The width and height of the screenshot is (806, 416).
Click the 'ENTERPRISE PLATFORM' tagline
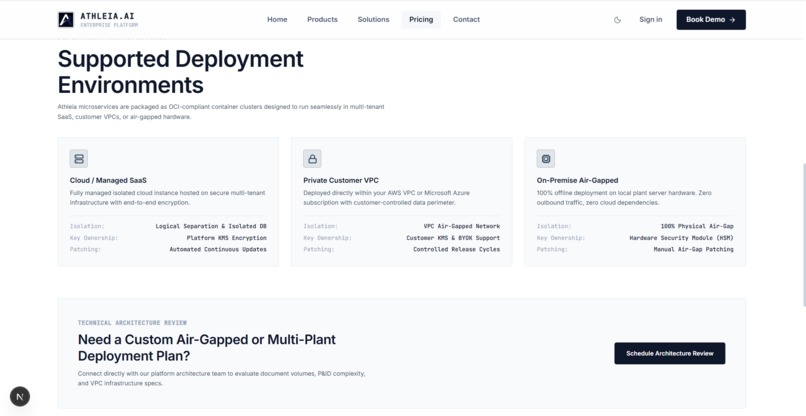click(109, 25)
